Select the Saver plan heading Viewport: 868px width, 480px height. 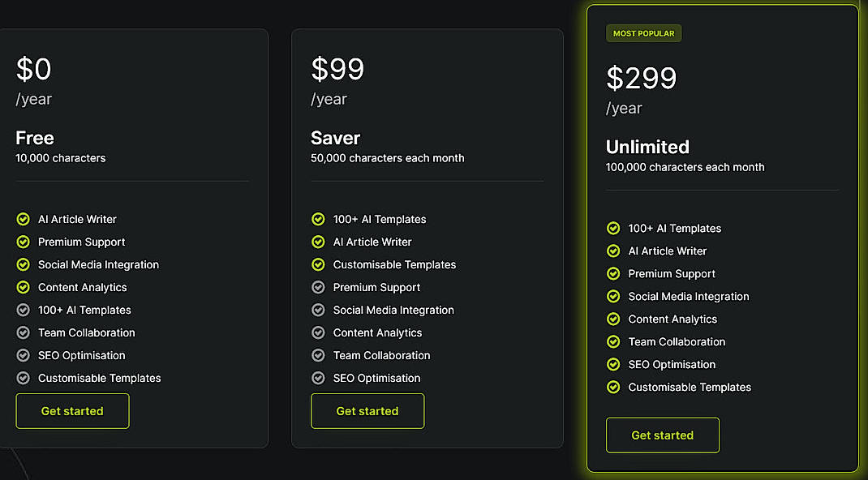tap(333, 138)
